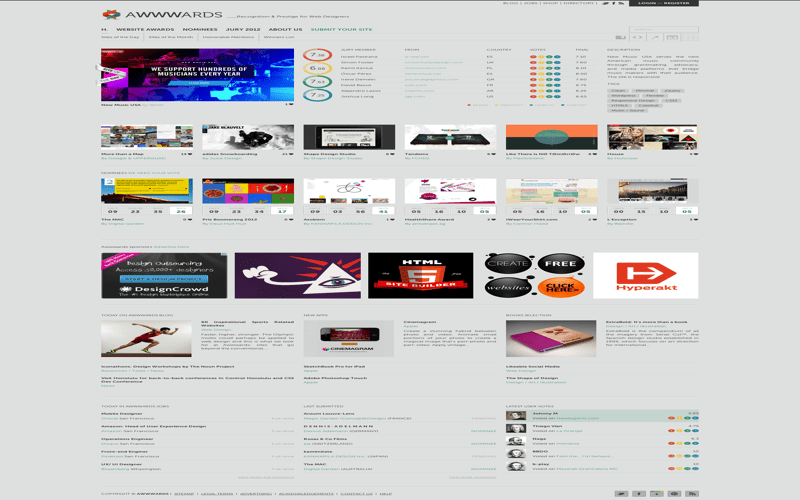This screenshot has width=800, height=500.
Task: Select the grid layout view icon
Action: coord(690,37)
